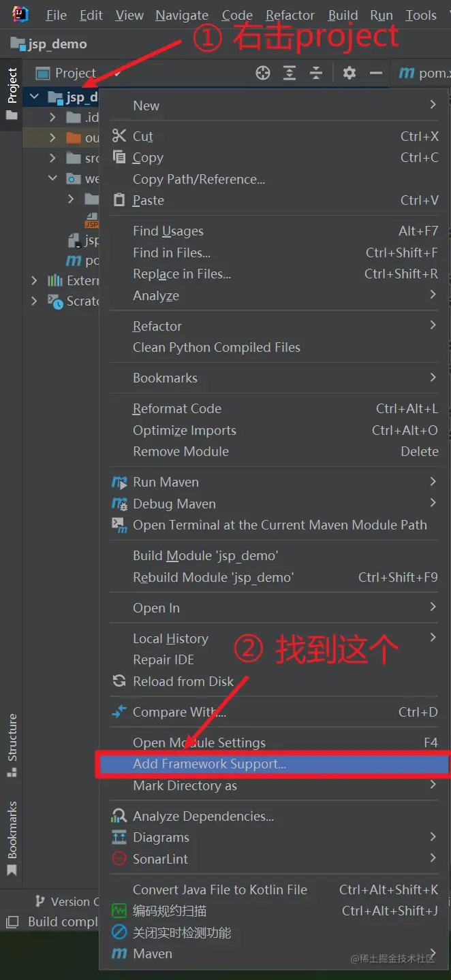This screenshot has width=451, height=980.
Task: Switch to the pom.xml editor tab
Action: coord(424,73)
